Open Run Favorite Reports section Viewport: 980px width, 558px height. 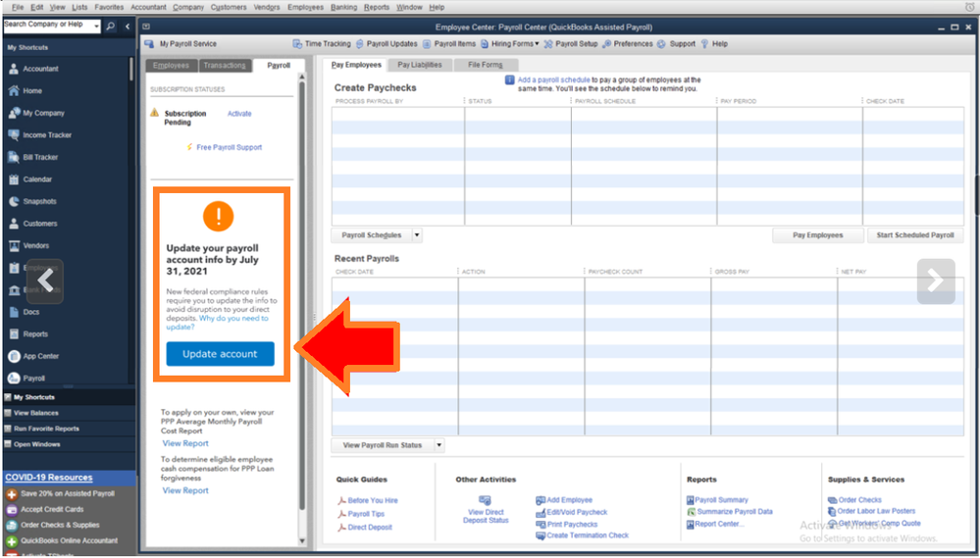point(46,429)
